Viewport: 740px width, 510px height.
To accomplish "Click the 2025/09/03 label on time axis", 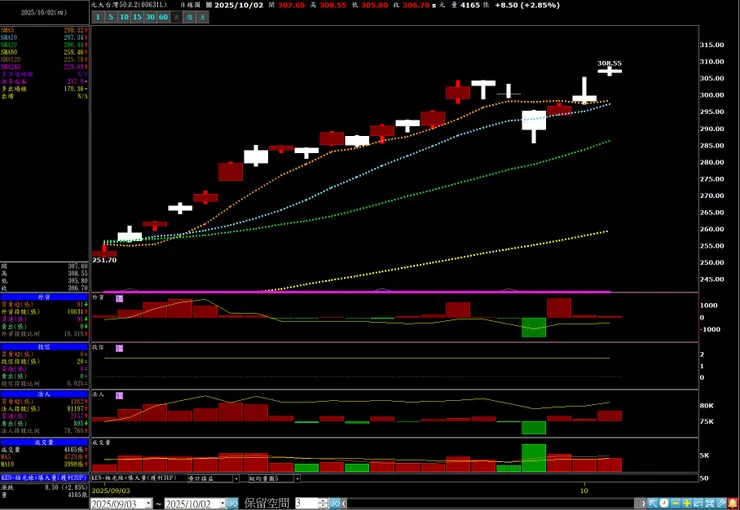I will point(110,491).
